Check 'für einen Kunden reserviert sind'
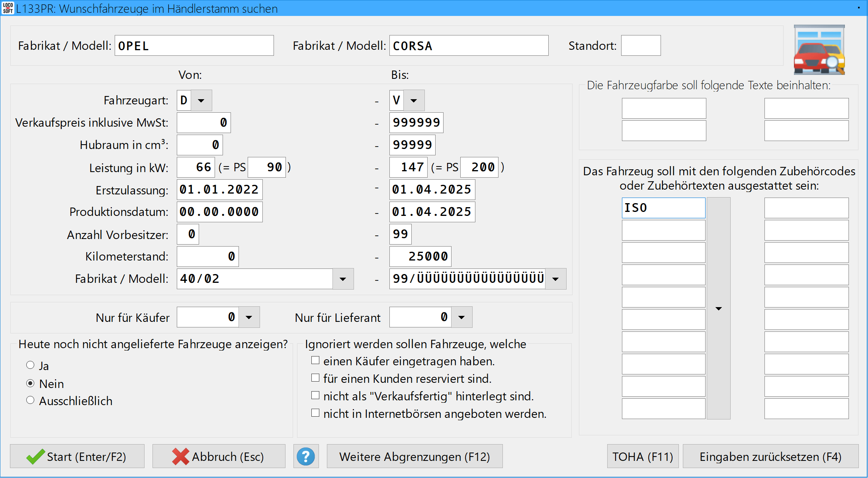This screenshot has height=478, width=868. [315, 378]
